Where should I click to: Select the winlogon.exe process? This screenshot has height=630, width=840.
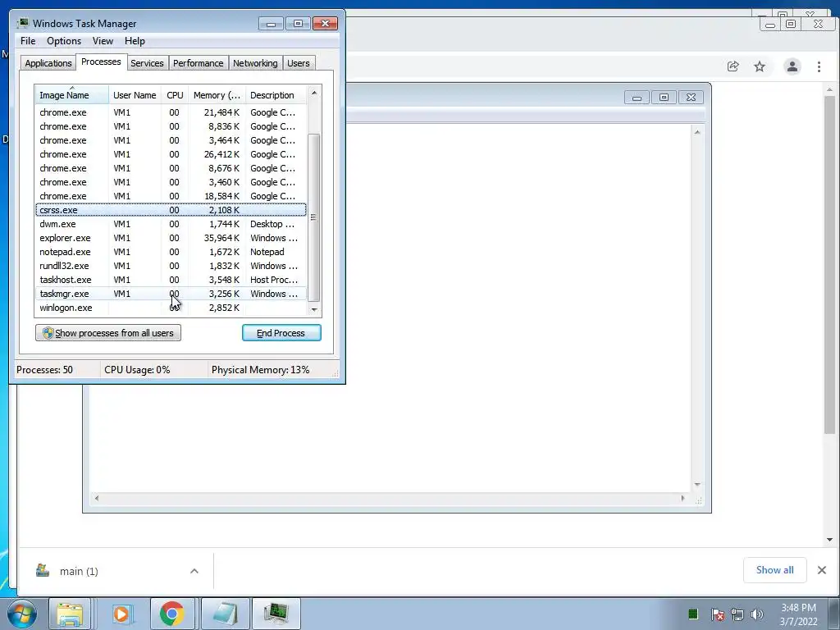(171, 308)
